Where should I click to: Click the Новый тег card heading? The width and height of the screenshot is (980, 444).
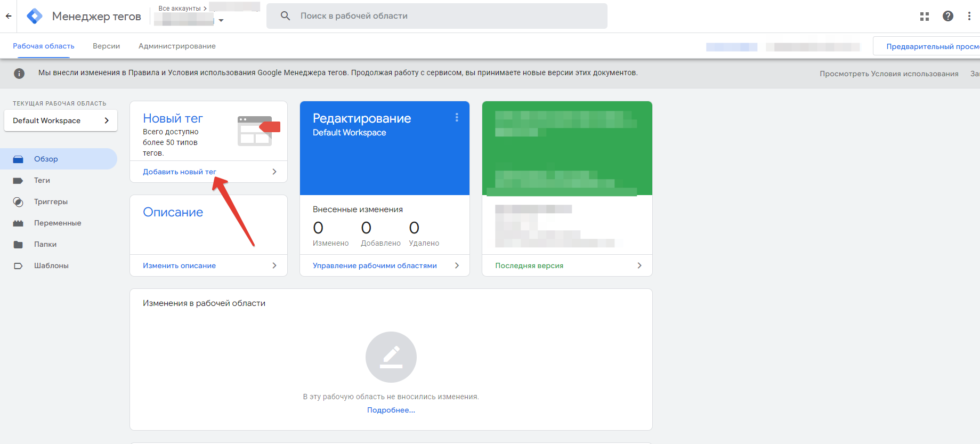pos(173,118)
